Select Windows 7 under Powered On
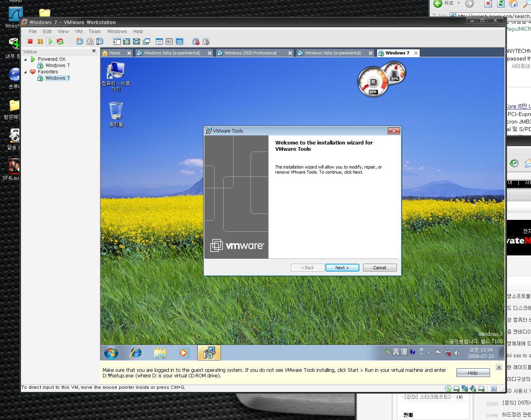This screenshot has height=420, width=531. 57,66
